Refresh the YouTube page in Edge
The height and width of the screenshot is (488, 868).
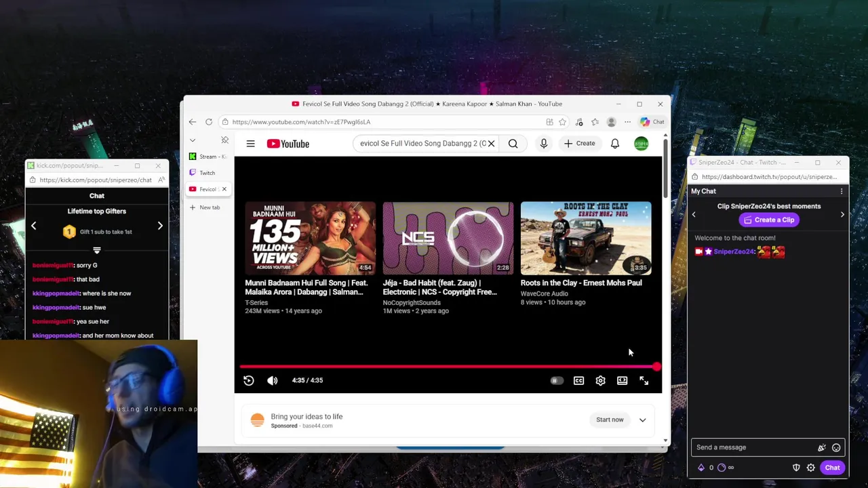tap(209, 122)
